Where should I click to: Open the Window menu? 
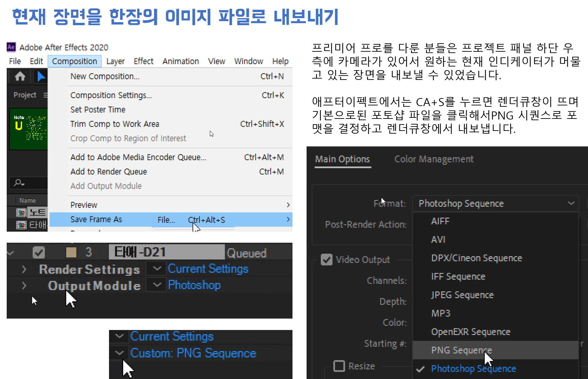(x=249, y=61)
